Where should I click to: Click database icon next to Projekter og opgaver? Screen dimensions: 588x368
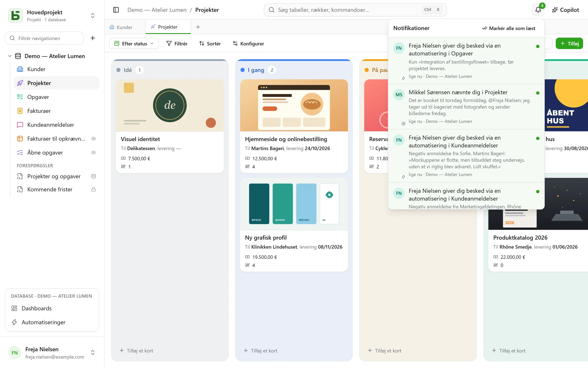tap(93, 176)
